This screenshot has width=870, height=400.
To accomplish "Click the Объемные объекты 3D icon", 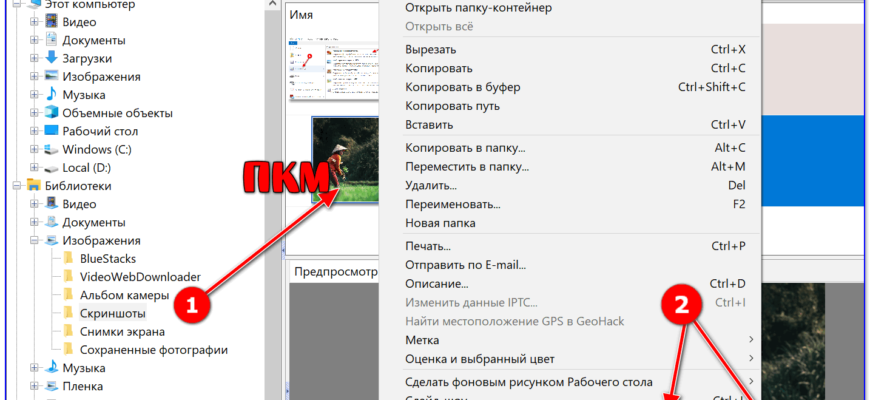I will 51,113.
